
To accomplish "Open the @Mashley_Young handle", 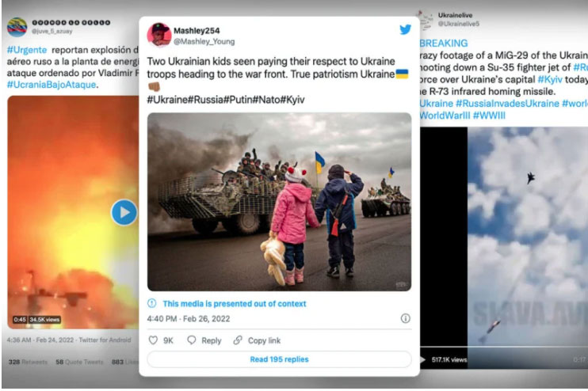I will pyautogui.click(x=204, y=42).
